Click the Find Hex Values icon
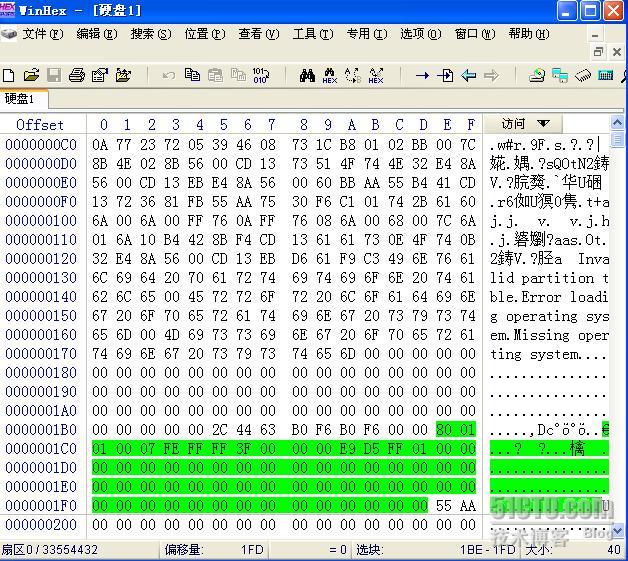628x561 pixels. [329, 75]
